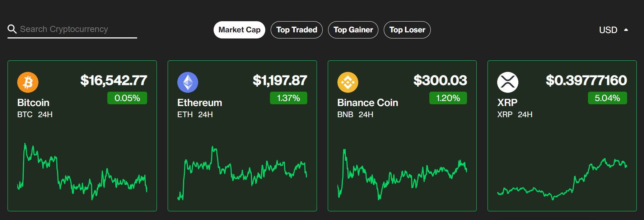Click the XRP 5.04% gain badge
This screenshot has height=220, width=644.
click(607, 98)
